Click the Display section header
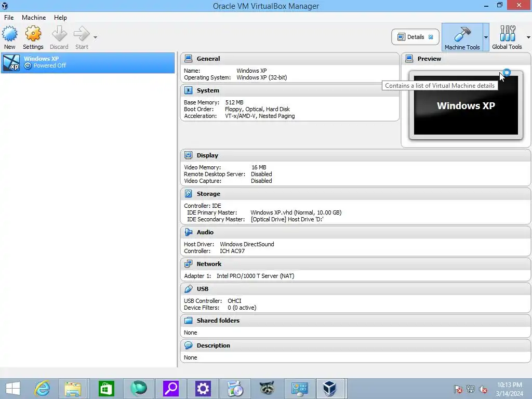This screenshot has height=399, width=532. tap(355, 155)
